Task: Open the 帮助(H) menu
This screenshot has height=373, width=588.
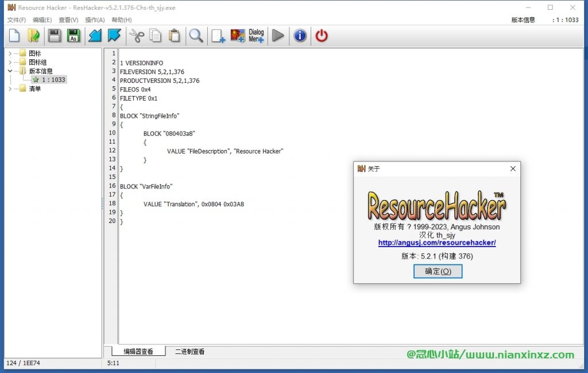Action: 122,20
